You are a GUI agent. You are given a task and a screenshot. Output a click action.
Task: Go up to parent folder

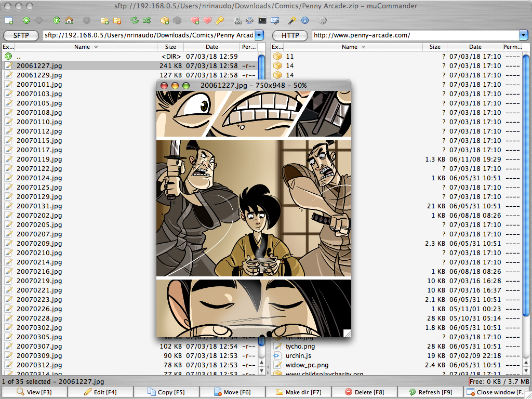[x=57, y=21]
